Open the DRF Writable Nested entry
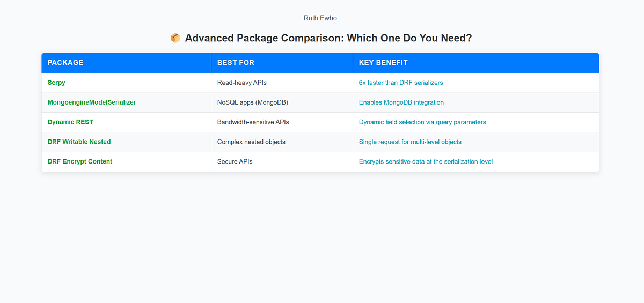This screenshot has height=303, width=644. click(x=79, y=142)
